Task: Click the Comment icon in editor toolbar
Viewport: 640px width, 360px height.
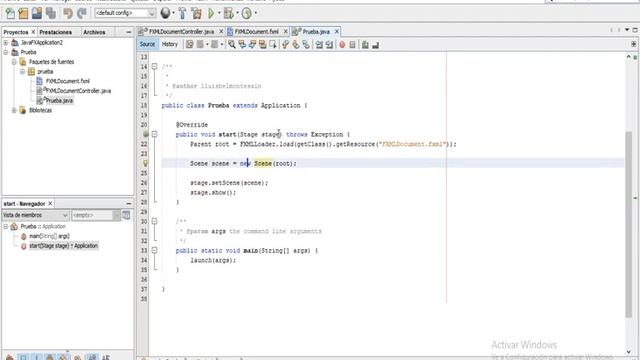Action: tap(365, 44)
